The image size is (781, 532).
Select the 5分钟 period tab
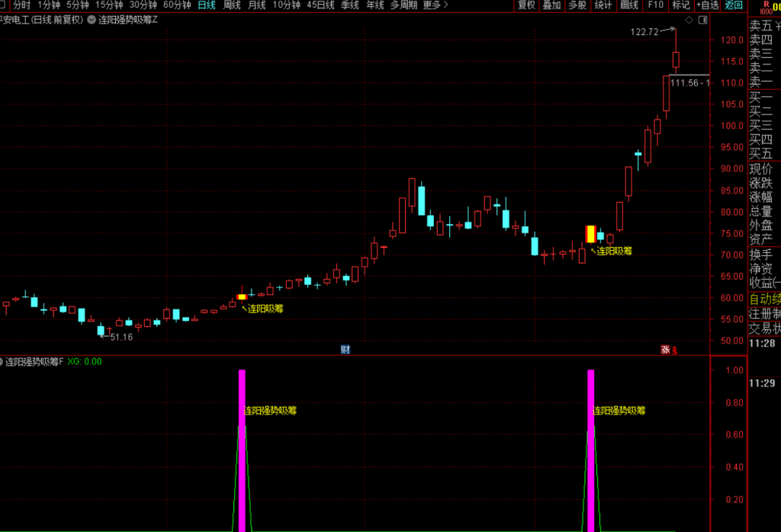[x=78, y=5]
